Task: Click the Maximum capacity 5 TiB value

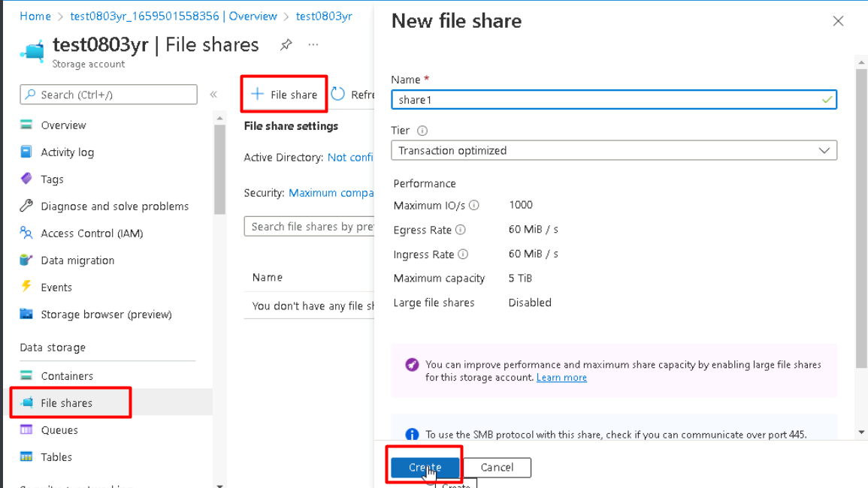Action: 520,279
